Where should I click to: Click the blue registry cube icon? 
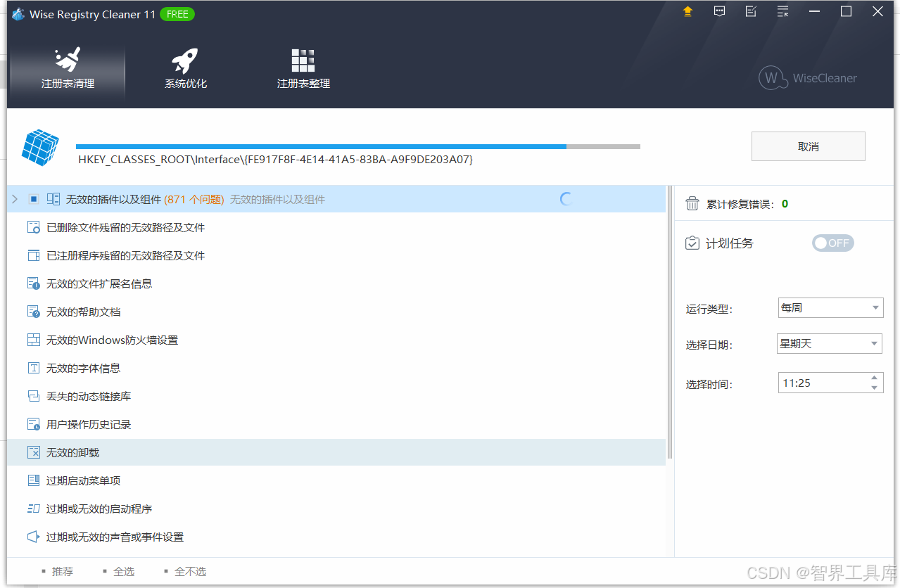[40, 147]
